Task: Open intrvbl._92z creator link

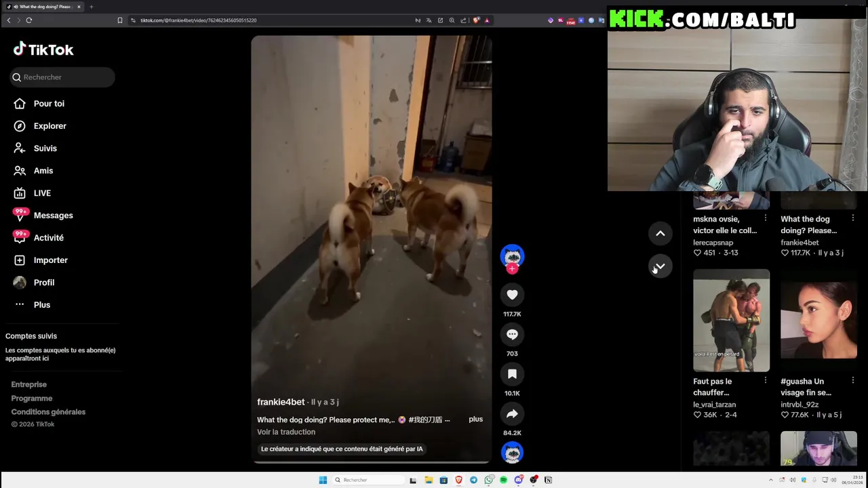Action: [x=800, y=405]
